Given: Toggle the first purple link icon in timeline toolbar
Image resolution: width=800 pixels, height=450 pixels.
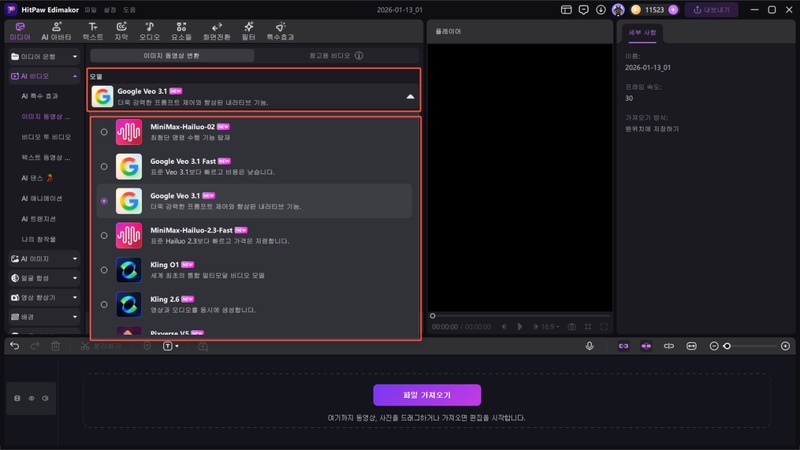Looking at the screenshot, I should click(623, 346).
